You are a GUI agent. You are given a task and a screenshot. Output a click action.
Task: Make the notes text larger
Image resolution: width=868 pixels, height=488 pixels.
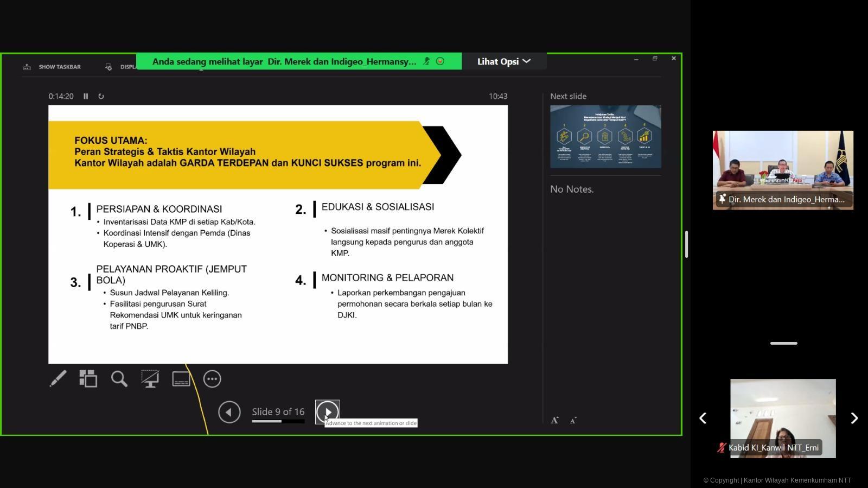tap(554, 420)
